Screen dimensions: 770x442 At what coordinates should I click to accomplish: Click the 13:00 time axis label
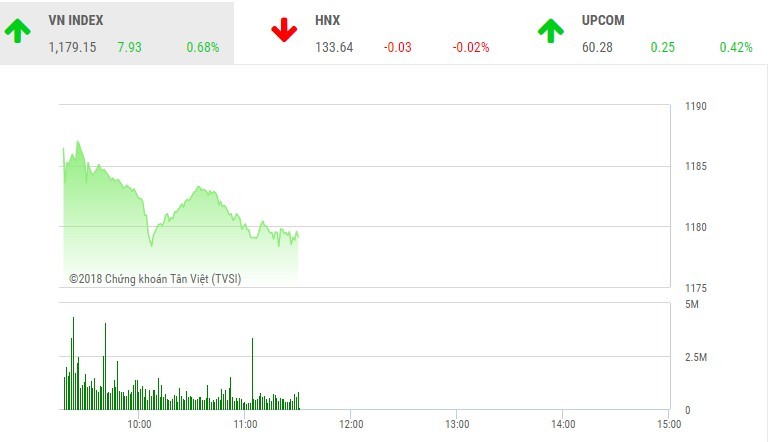[456, 424]
